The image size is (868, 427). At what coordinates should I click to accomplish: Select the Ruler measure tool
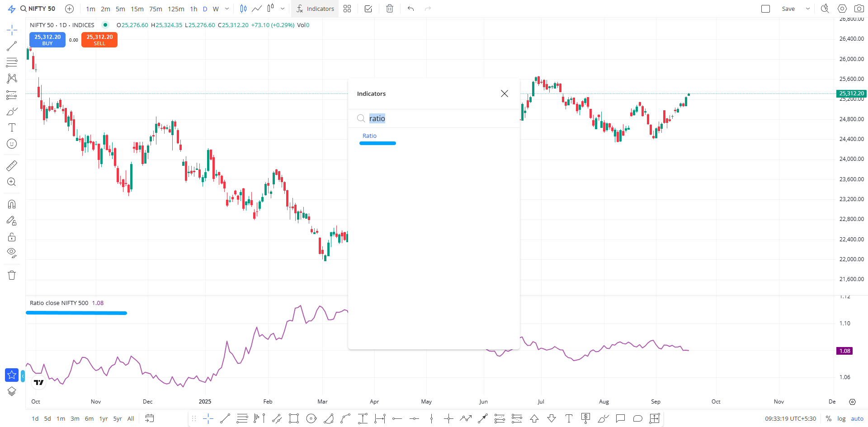point(12,166)
